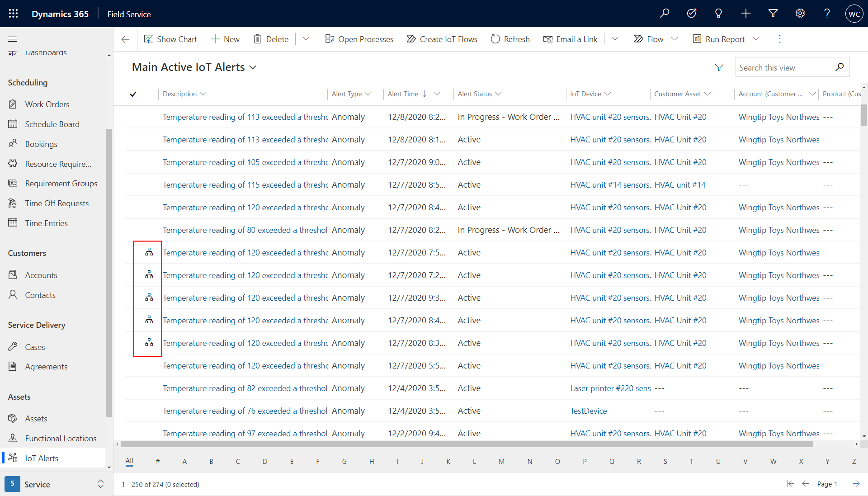Toggle checkbox on first alert row

[133, 116]
